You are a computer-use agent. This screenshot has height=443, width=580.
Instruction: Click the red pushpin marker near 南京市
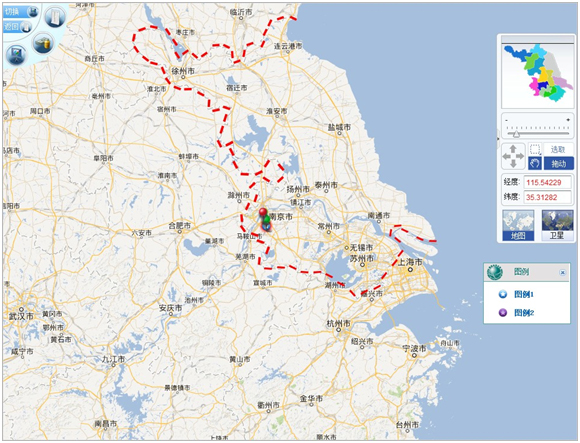click(x=263, y=214)
